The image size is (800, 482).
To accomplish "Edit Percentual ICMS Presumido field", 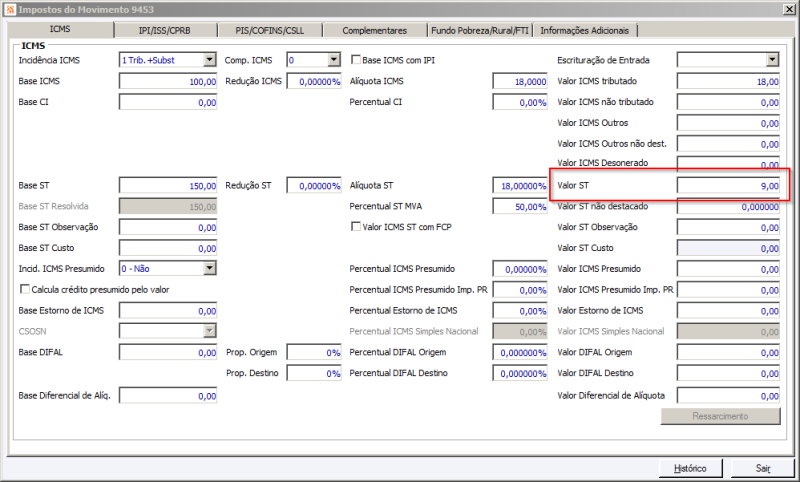I will click(x=520, y=269).
